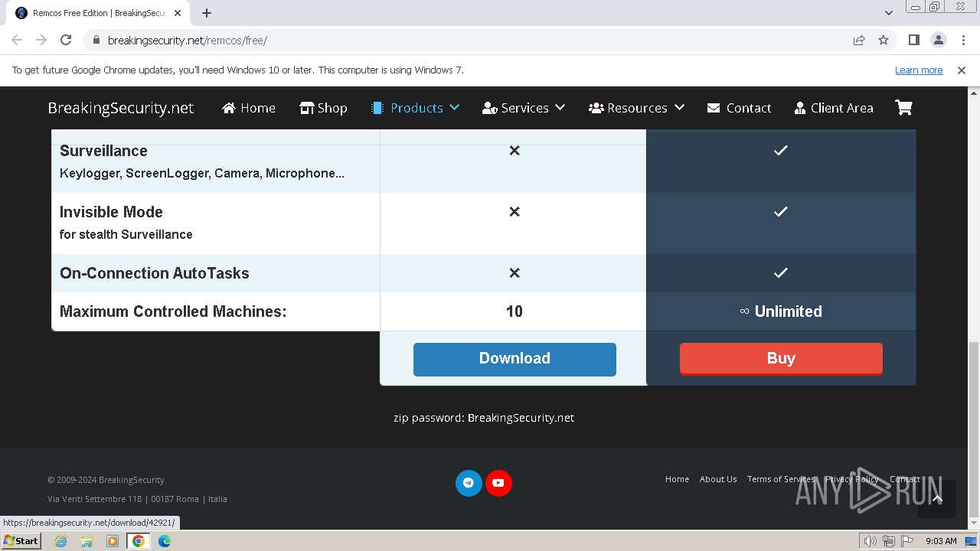This screenshot has height=551, width=980.
Task: Select the zip password text
Action: point(484,418)
